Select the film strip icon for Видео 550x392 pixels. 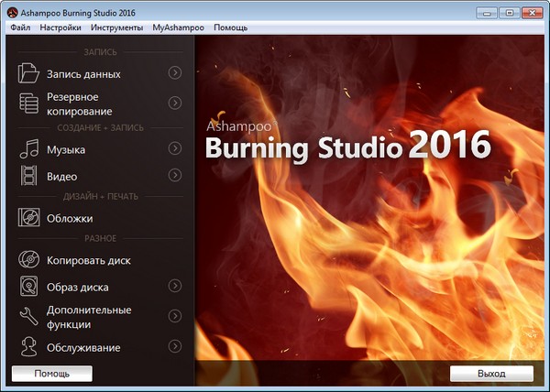[x=29, y=175]
